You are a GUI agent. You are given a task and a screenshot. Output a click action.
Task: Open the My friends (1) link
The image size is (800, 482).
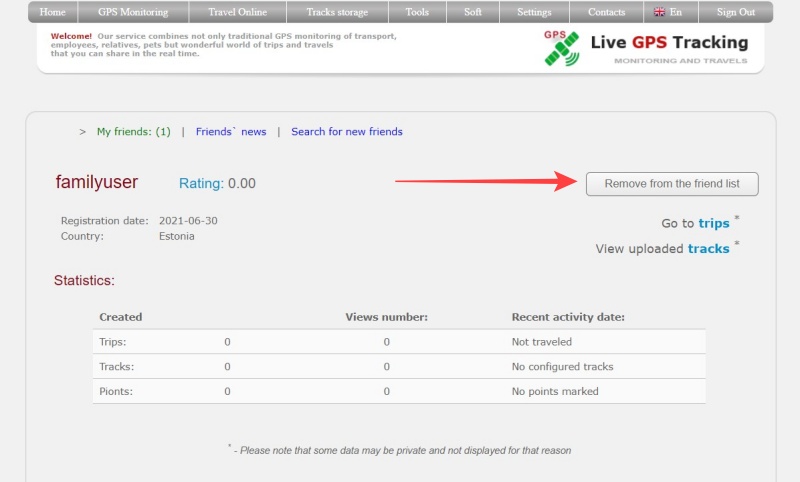tap(133, 131)
